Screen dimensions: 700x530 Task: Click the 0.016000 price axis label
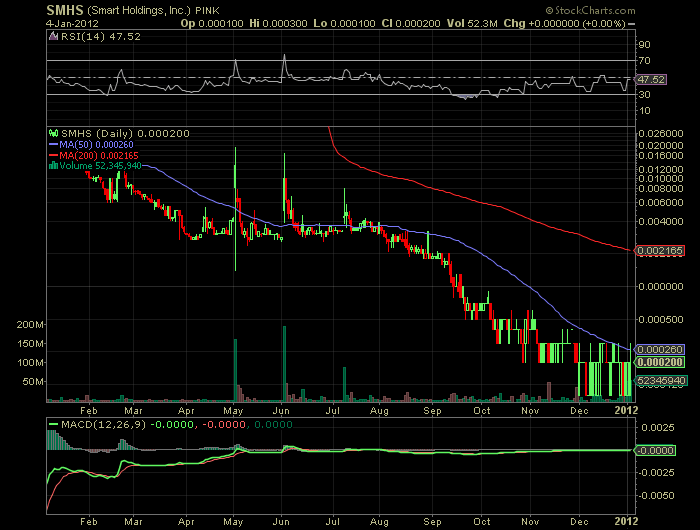661,155
